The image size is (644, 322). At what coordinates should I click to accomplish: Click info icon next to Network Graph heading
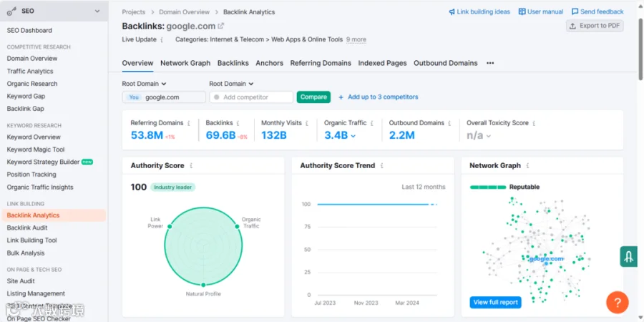coord(527,166)
